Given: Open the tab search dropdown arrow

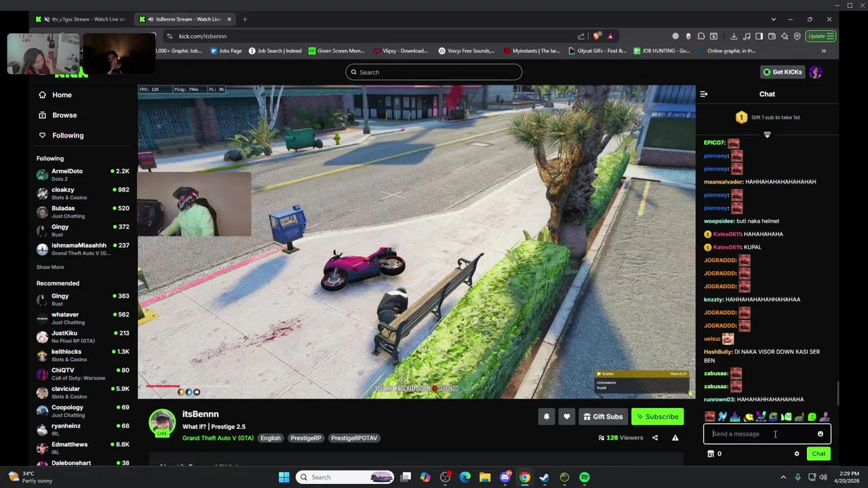Looking at the screenshot, I should click(x=773, y=19).
